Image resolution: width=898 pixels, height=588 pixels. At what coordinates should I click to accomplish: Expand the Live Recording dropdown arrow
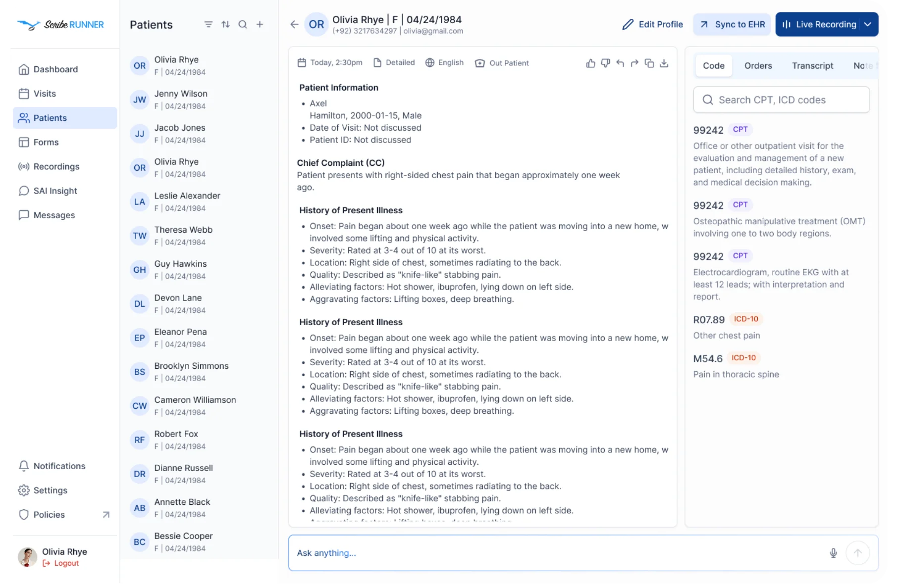[867, 25]
